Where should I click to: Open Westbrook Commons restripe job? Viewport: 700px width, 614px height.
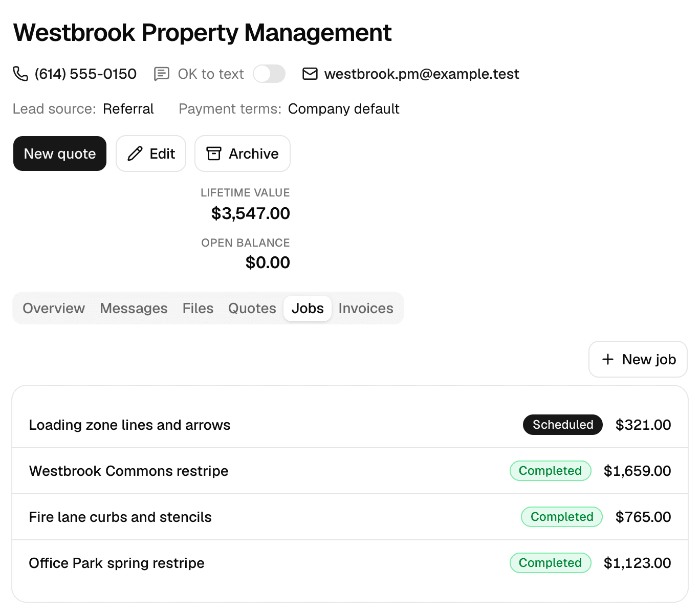click(x=350, y=471)
